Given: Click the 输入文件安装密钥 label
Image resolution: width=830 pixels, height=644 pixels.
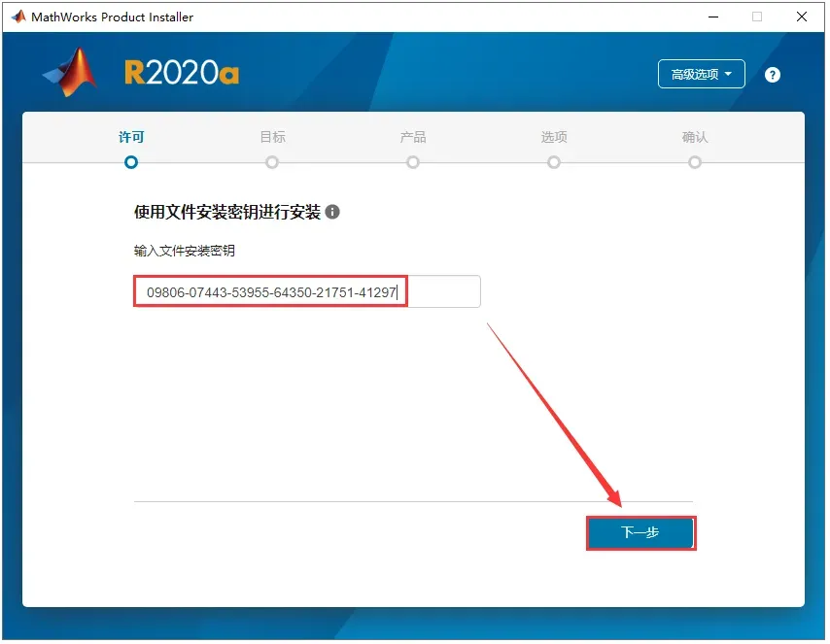Looking at the screenshot, I should 185,251.
